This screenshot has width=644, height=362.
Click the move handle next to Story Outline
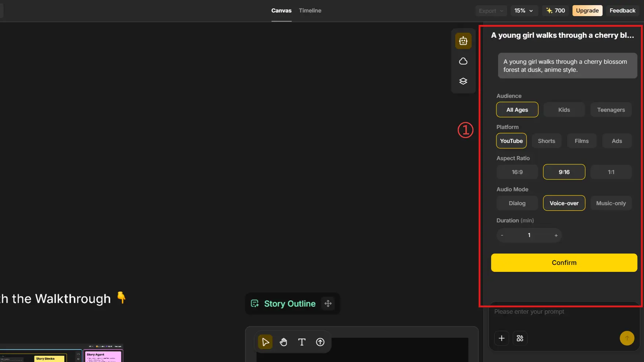click(328, 303)
